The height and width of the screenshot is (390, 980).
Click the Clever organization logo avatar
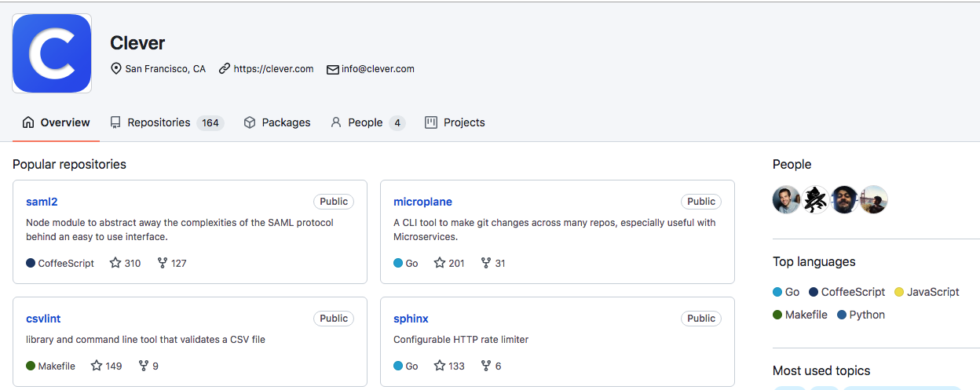point(52,53)
